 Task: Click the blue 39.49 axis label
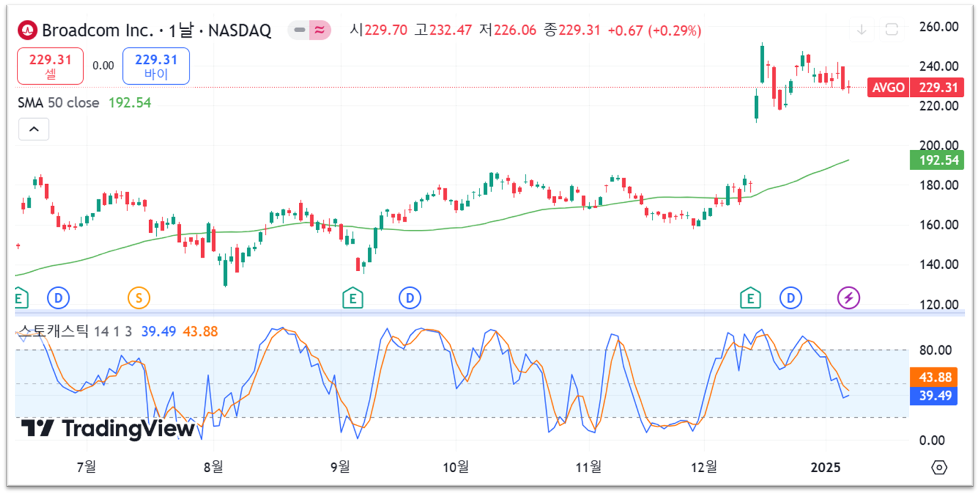(x=934, y=396)
